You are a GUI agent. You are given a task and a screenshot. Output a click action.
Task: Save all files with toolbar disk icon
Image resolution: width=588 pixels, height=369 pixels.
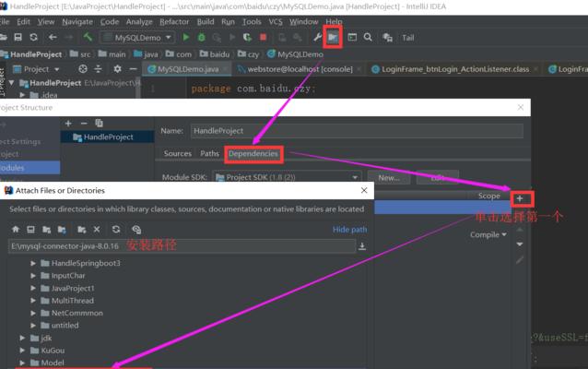pyautogui.click(x=18, y=37)
